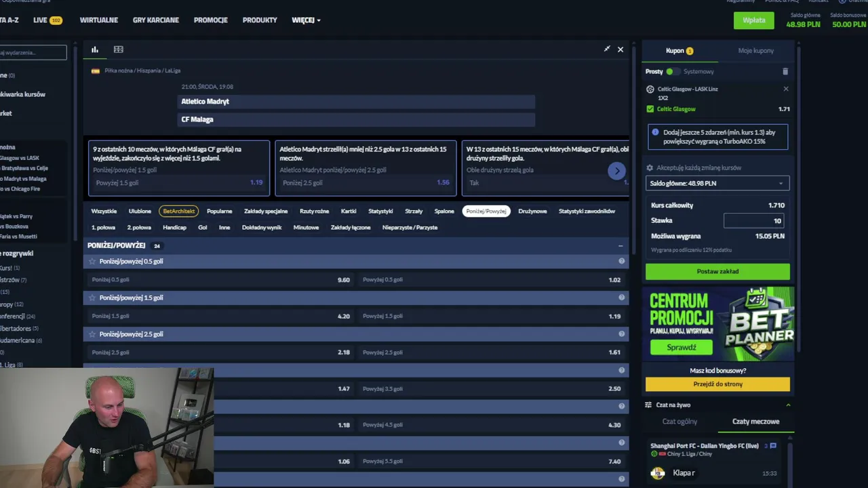Open the CF Malaga team row
The width and height of the screenshot is (868, 488).
356,119
